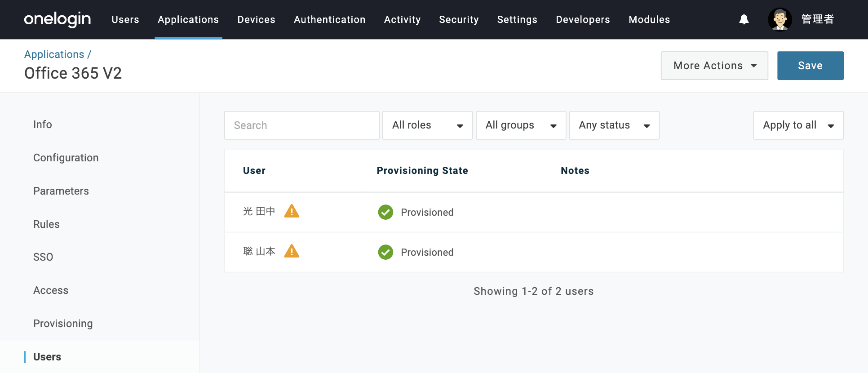
Task: Switch to the Parameters sidebar tab
Action: [x=61, y=191]
